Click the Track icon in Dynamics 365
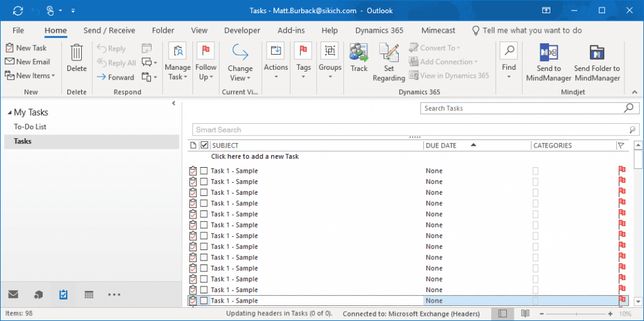The image size is (644, 321). [359, 53]
